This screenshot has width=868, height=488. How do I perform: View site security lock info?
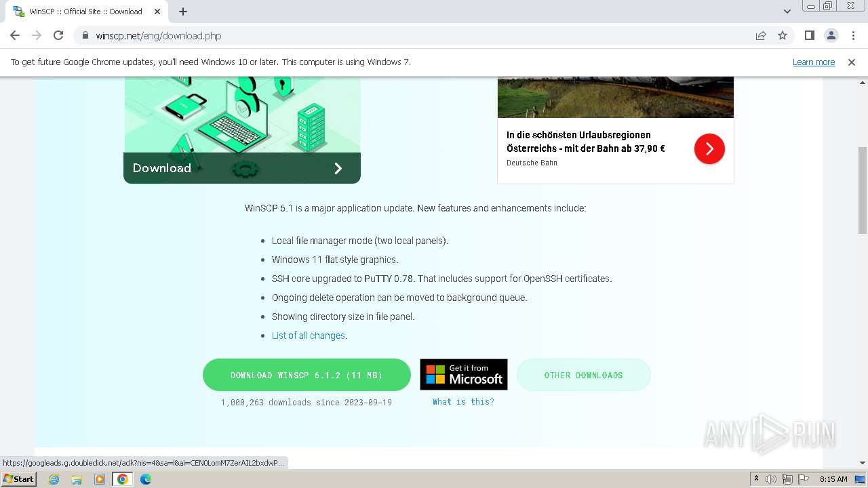[x=85, y=36]
